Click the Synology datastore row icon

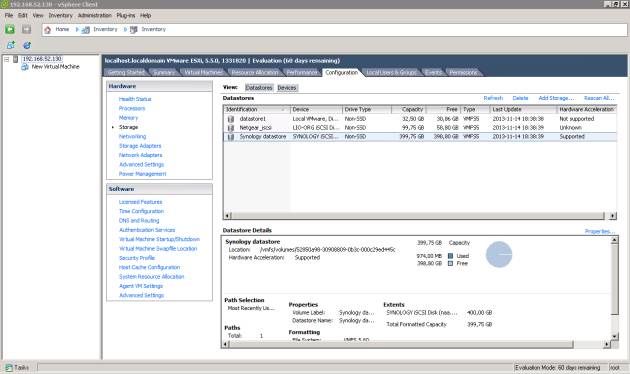point(231,137)
